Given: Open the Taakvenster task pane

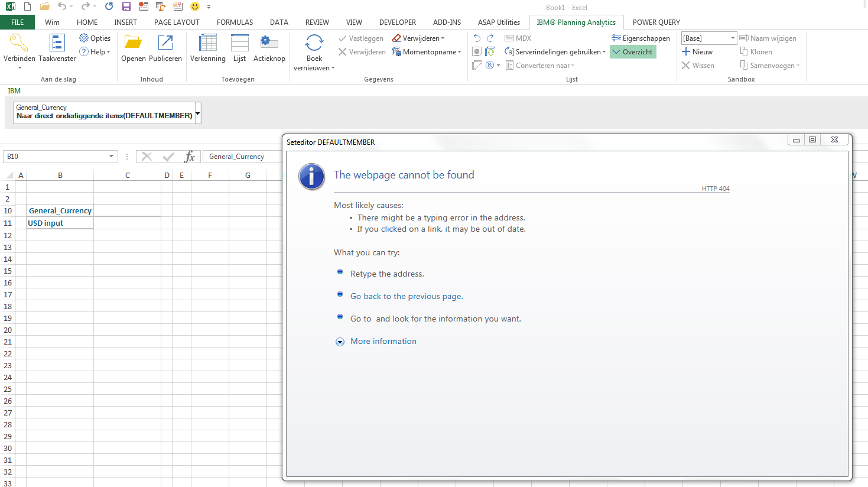Looking at the screenshot, I should 57,48.
